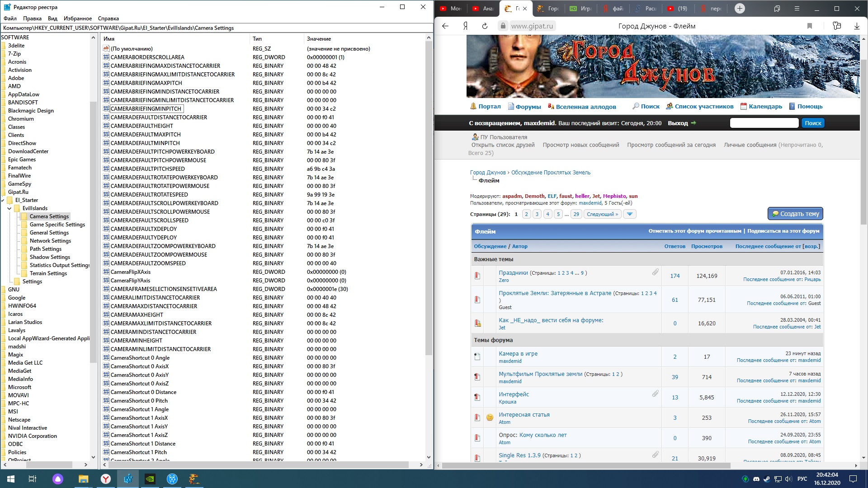Click the Создать тему button
The image size is (868, 488).
(795, 214)
